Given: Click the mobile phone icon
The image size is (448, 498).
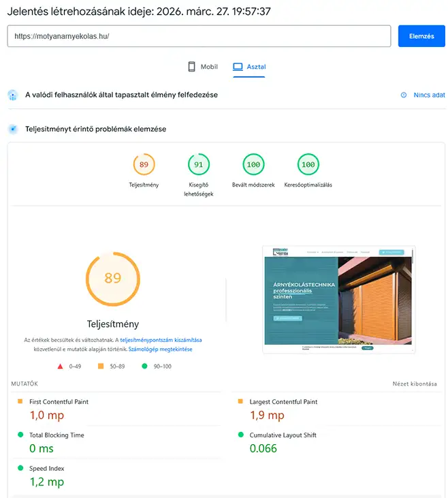Looking at the screenshot, I should (x=192, y=67).
